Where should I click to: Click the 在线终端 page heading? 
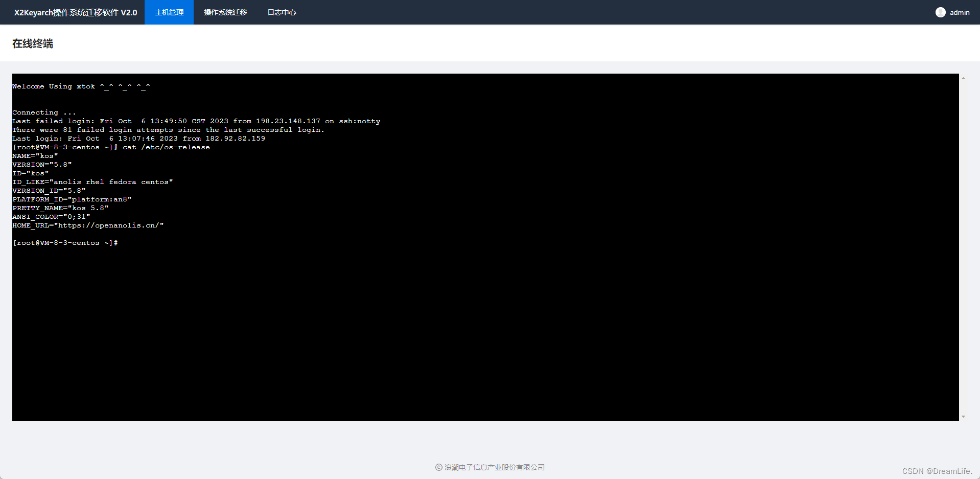pos(33,43)
